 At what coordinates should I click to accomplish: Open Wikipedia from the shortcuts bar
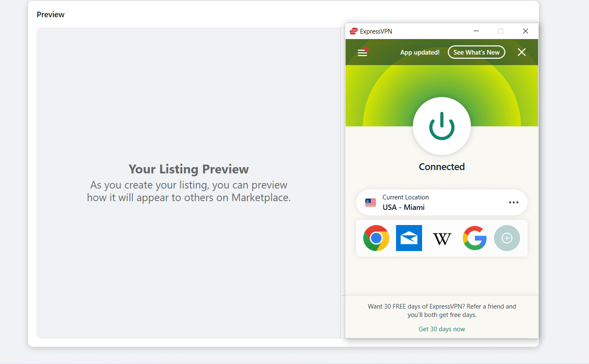(441, 238)
